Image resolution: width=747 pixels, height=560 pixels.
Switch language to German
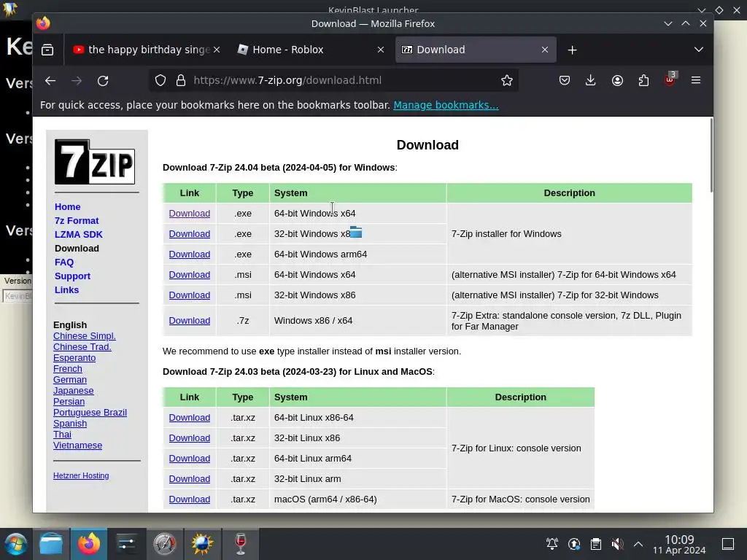(70, 379)
